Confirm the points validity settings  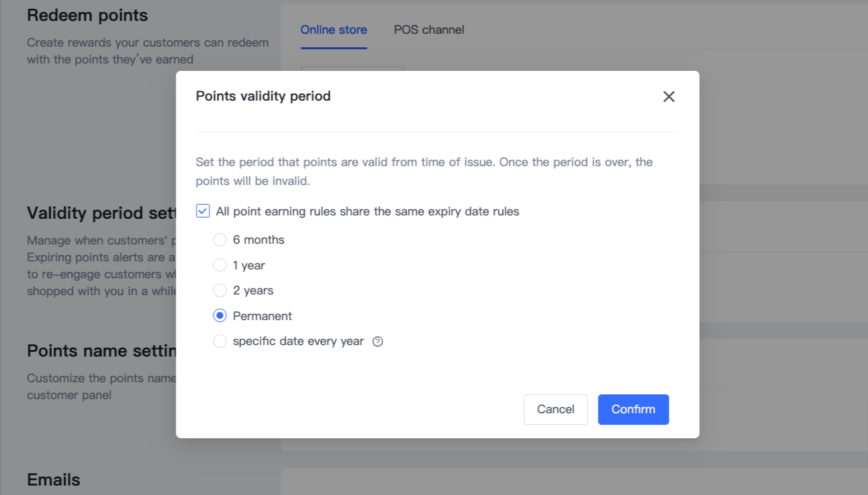633,409
